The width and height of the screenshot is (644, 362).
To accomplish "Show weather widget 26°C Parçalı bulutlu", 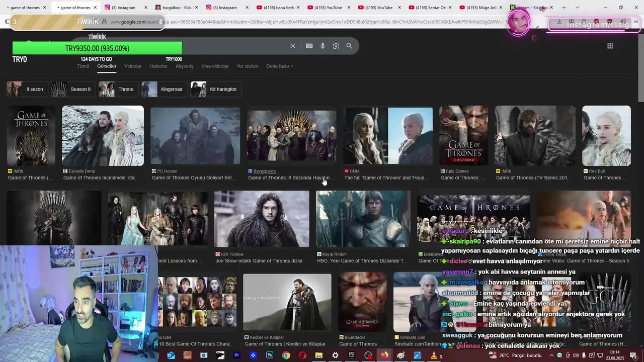I will point(514,355).
